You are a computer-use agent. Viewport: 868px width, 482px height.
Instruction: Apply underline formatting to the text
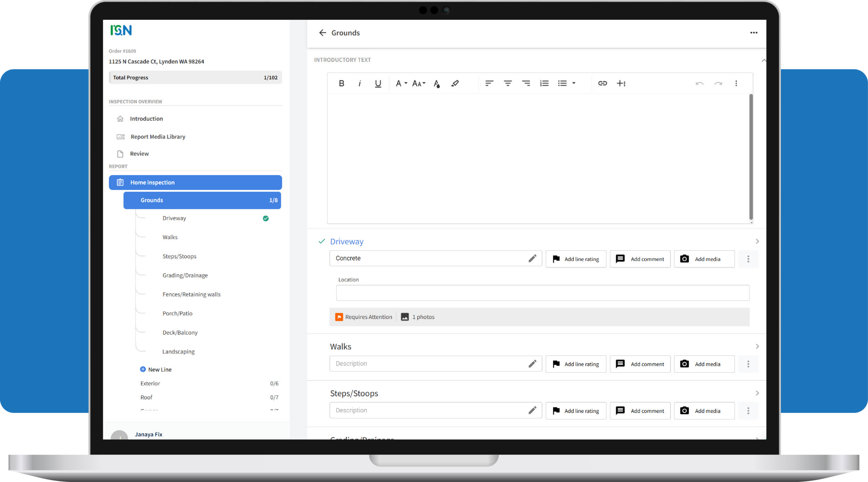[378, 83]
